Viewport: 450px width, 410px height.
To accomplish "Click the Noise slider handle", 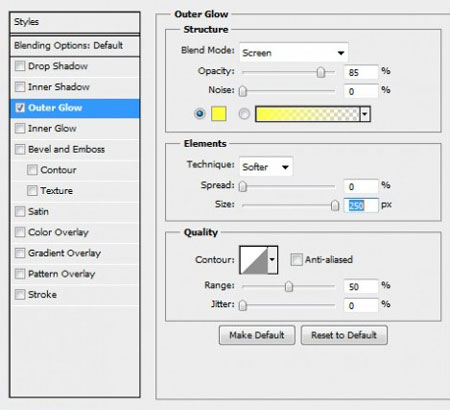I will click(243, 91).
